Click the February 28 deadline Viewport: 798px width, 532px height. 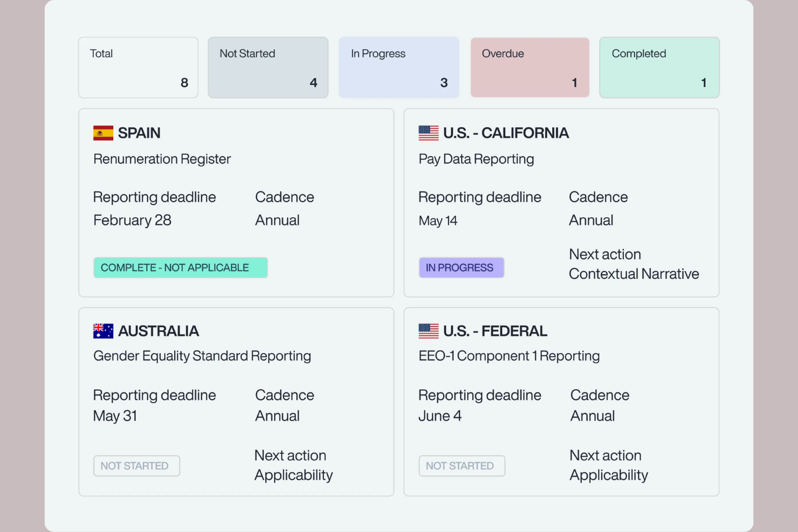coord(132,220)
